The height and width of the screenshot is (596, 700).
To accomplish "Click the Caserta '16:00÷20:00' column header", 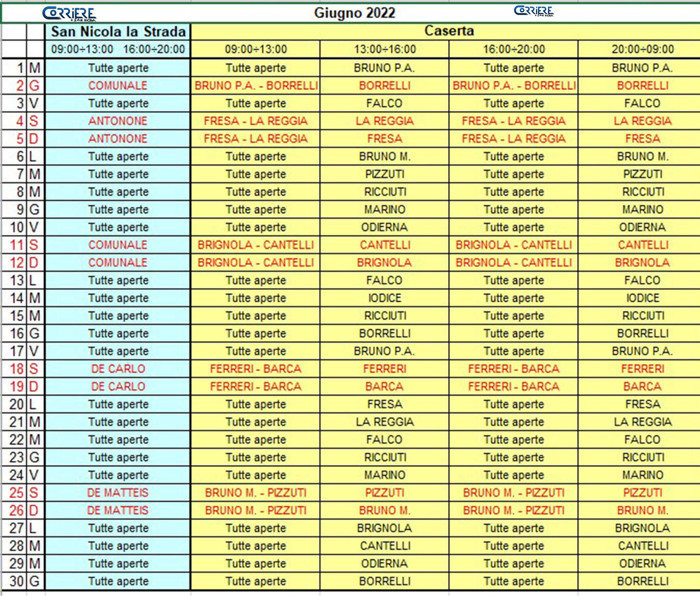I will pyautogui.click(x=514, y=49).
